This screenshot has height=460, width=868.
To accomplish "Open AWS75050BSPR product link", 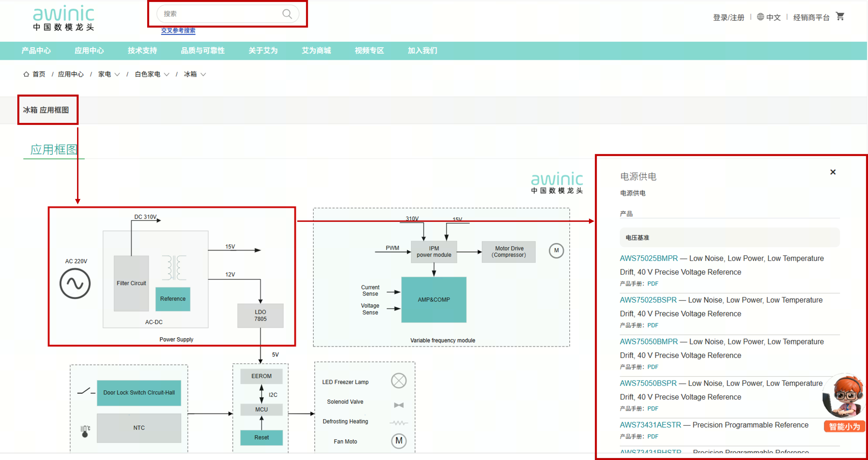I will [648, 383].
